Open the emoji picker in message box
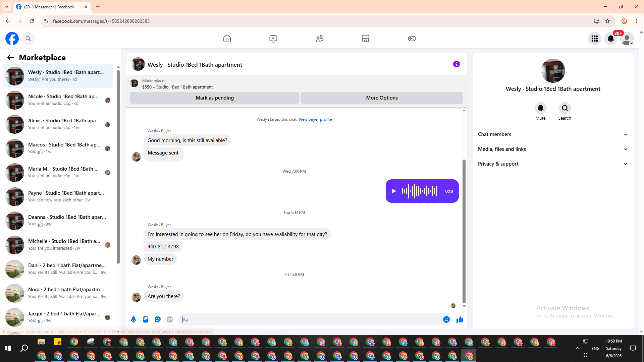644x362 pixels. tap(446, 319)
